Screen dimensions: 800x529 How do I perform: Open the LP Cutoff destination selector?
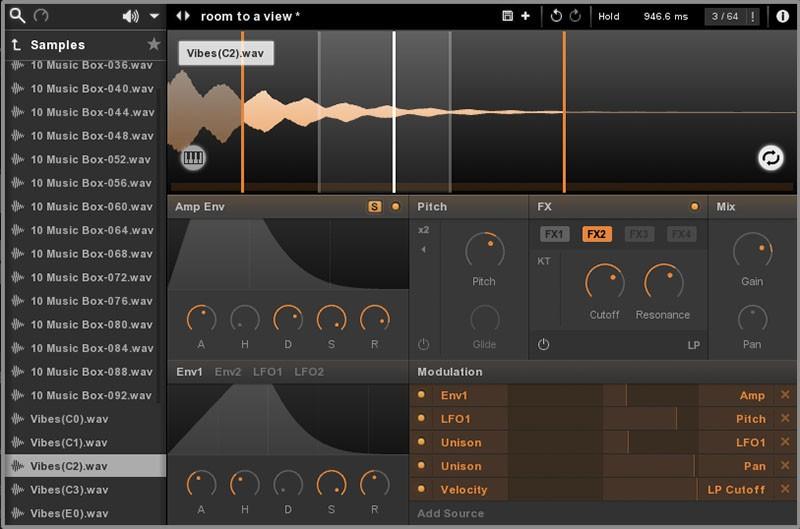pos(738,490)
